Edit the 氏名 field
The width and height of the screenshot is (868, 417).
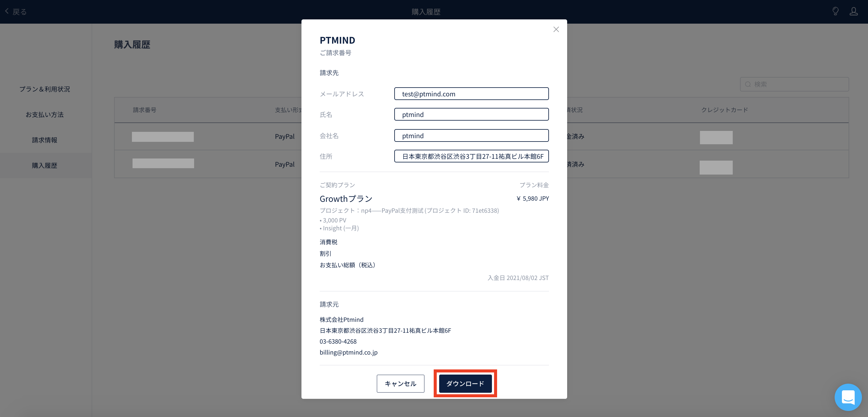[471, 114]
